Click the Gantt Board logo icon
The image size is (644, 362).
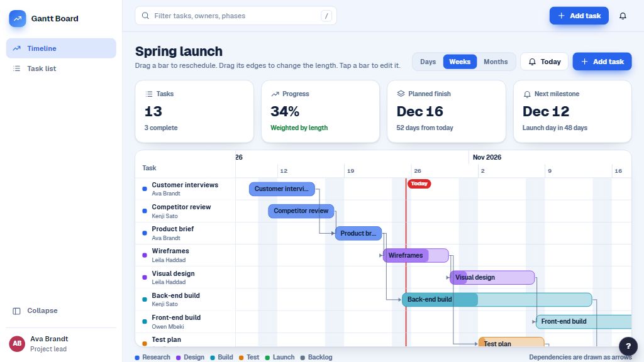click(x=18, y=18)
